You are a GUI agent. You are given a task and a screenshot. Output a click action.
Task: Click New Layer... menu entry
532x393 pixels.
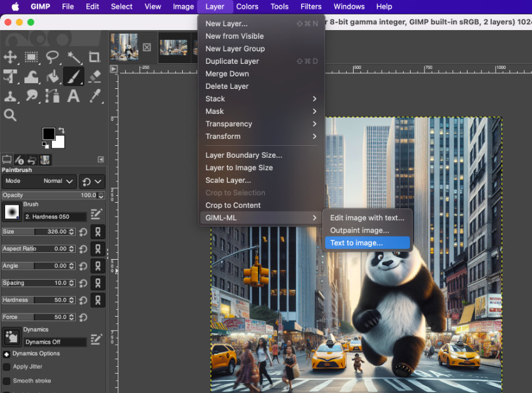coord(261,24)
